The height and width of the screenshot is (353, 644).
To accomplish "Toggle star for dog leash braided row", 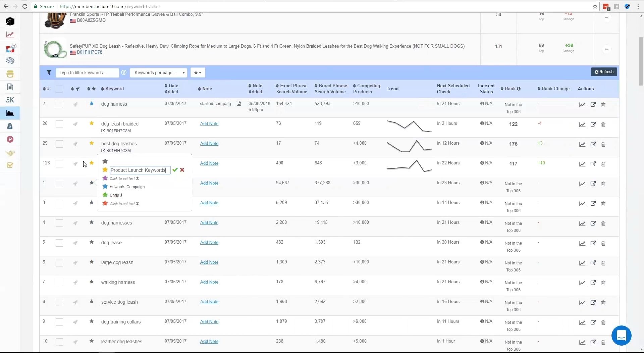I will [92, 123].
